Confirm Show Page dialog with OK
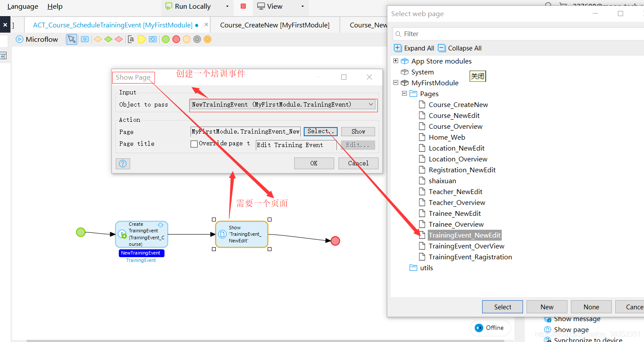The height and width of the screenshot is (342, 644). point(314,163)
